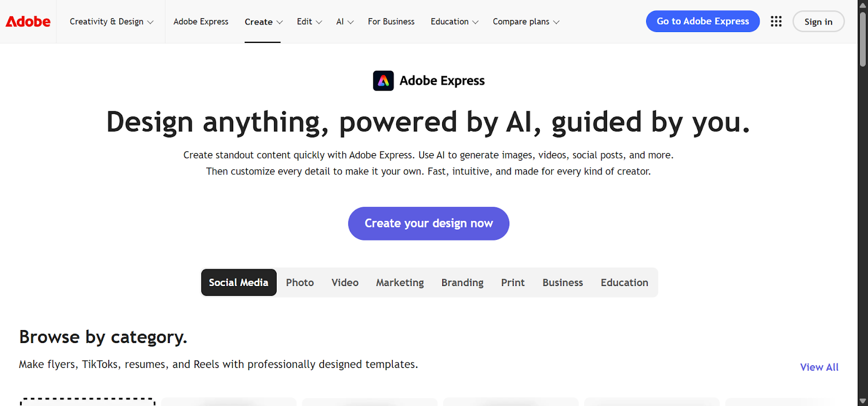Click the Adobe logo
This screenshot has height=406, width=868.
tap(28, 22)
